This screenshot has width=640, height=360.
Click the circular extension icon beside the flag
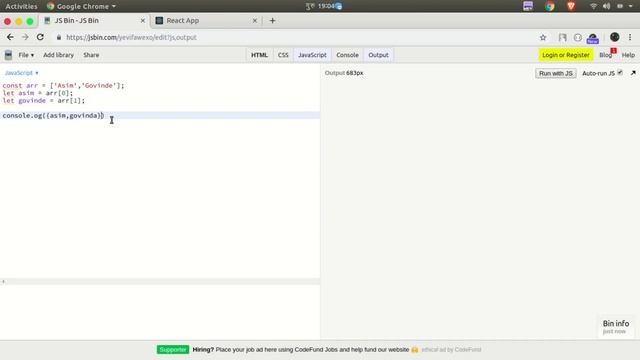point(578,38)
